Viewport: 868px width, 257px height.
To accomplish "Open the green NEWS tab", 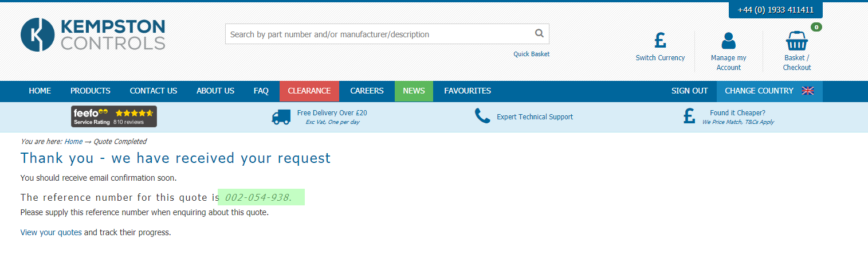I will pyautogui.click(x=414, y=91).
